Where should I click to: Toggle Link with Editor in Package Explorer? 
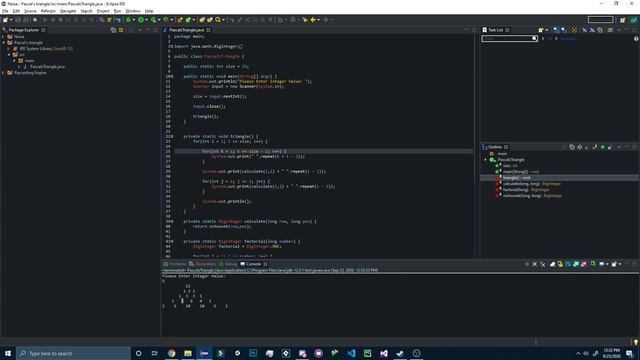121,30
